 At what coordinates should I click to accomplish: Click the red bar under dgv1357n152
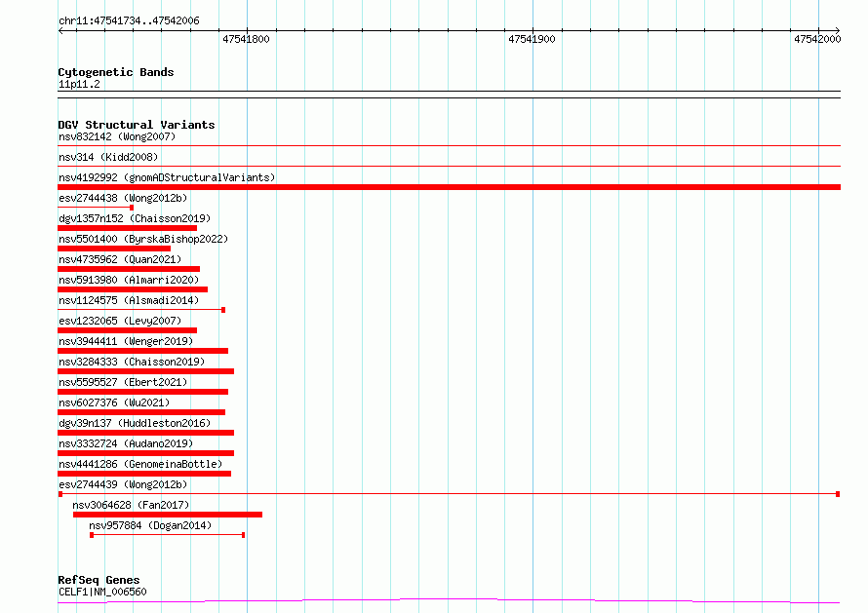click(x=128, y=228)
